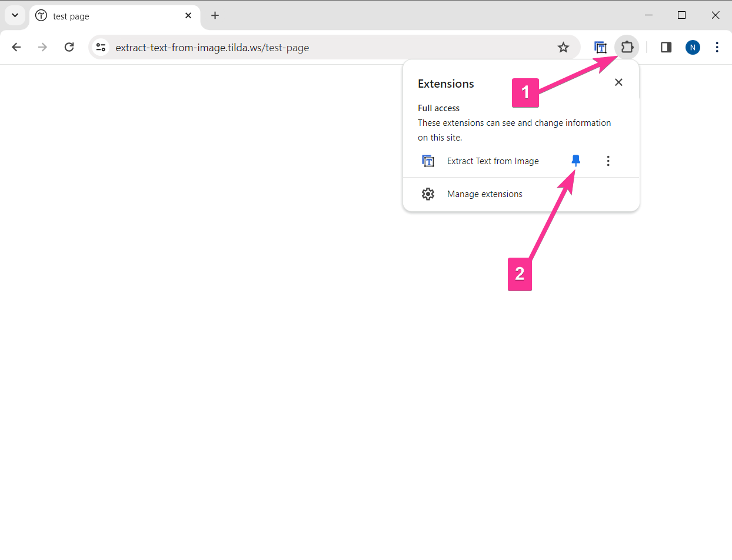
Task: Open the browser side panel
Action: coord(666,48)
